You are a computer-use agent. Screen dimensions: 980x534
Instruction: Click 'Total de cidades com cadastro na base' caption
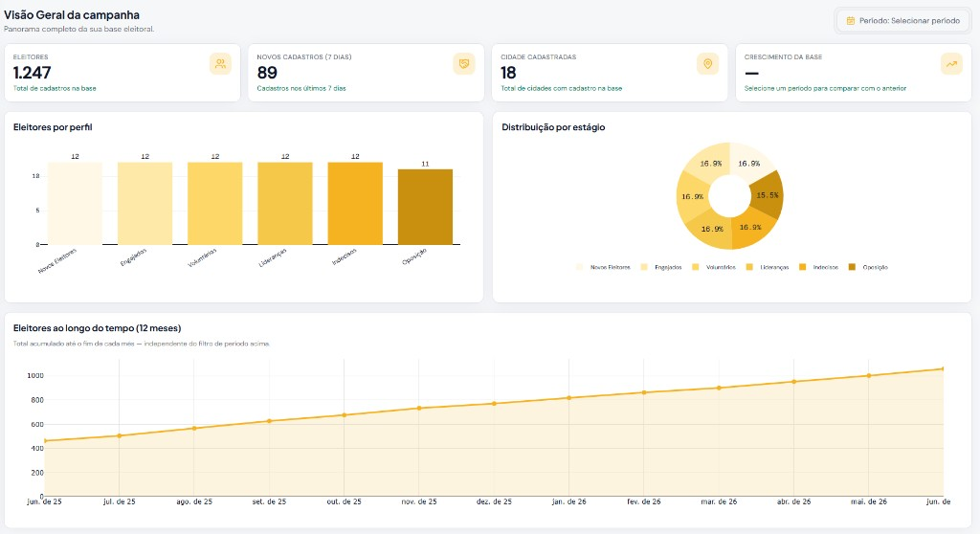[x=561, y=88]
